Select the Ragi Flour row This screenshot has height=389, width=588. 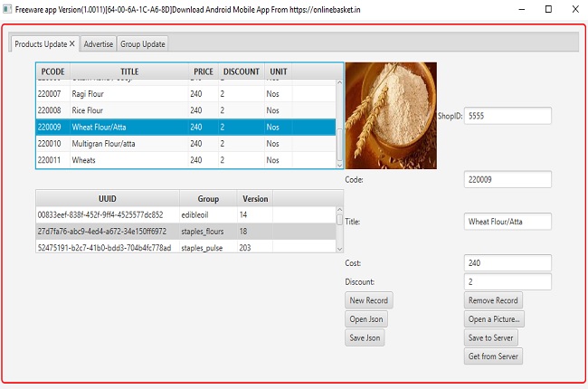click(186, 94)
